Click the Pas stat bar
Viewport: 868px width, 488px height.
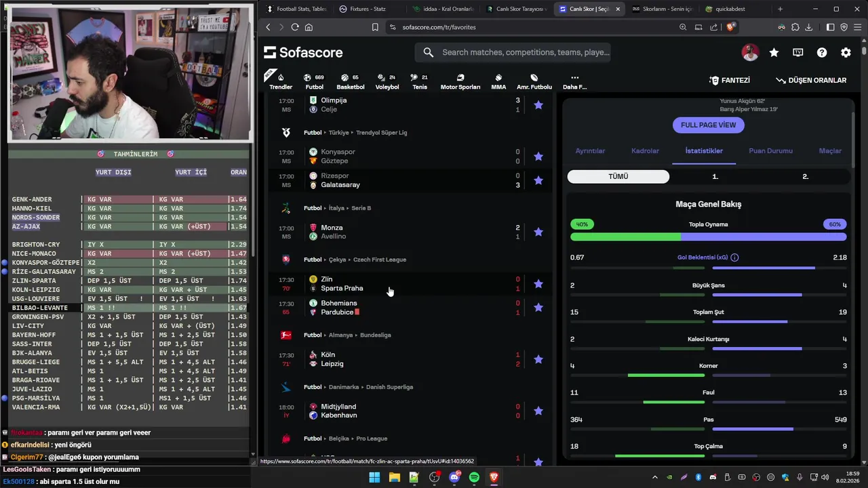click(709, 430)
